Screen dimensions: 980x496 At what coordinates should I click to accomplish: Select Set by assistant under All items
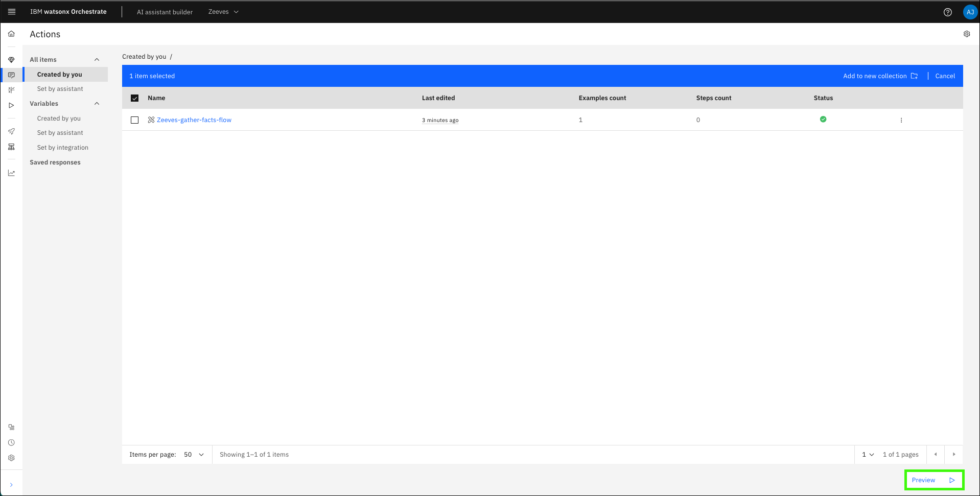click(x=60, y=89)
